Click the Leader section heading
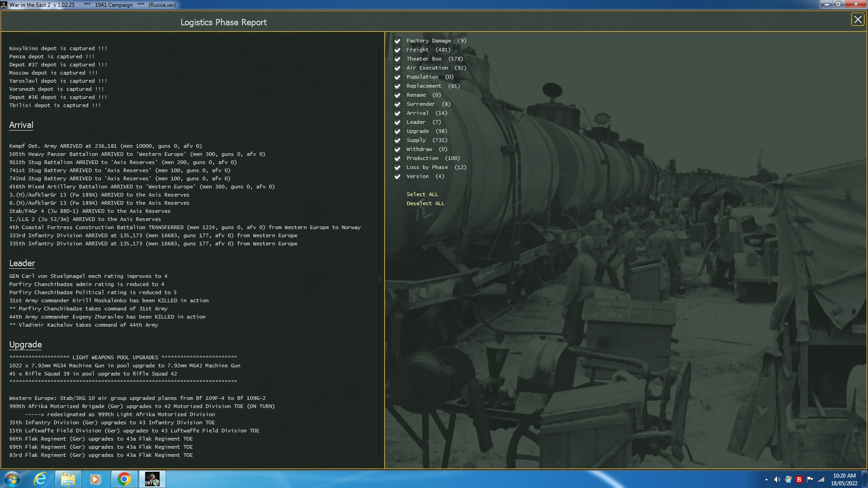This screenshot has width=868, height=488. (x=22, y=263)
